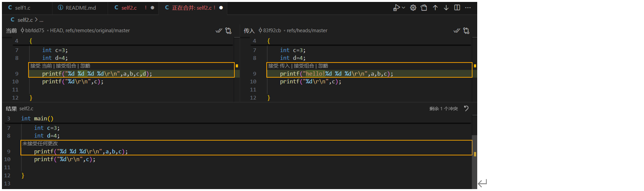This screenshot has height=191, width=644.
Task: Click 接受 传入 codelens link
Action: click(279, 66)
